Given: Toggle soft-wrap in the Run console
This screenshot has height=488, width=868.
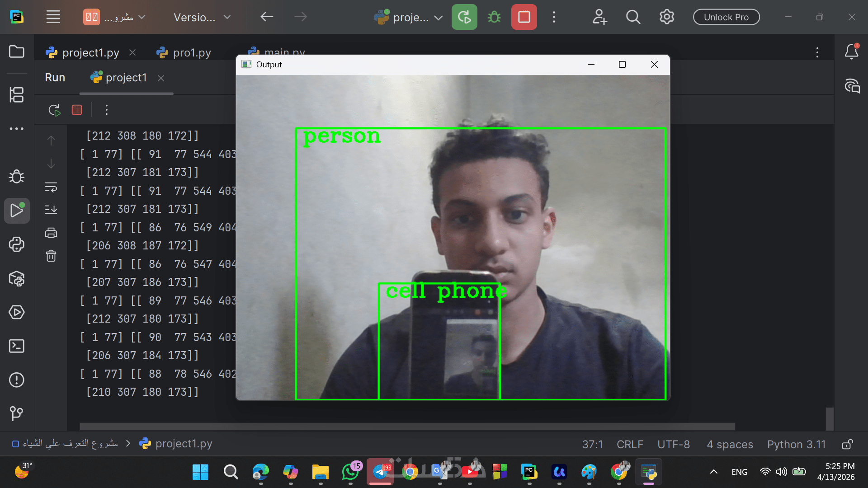Looking at the screenshot, I should point(51,187).
